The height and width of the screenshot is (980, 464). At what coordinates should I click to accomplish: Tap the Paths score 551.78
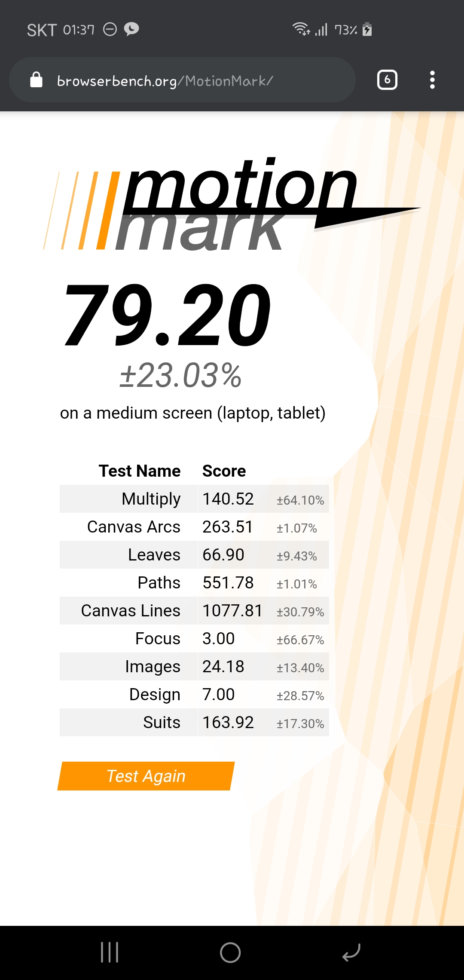[228, 583]
